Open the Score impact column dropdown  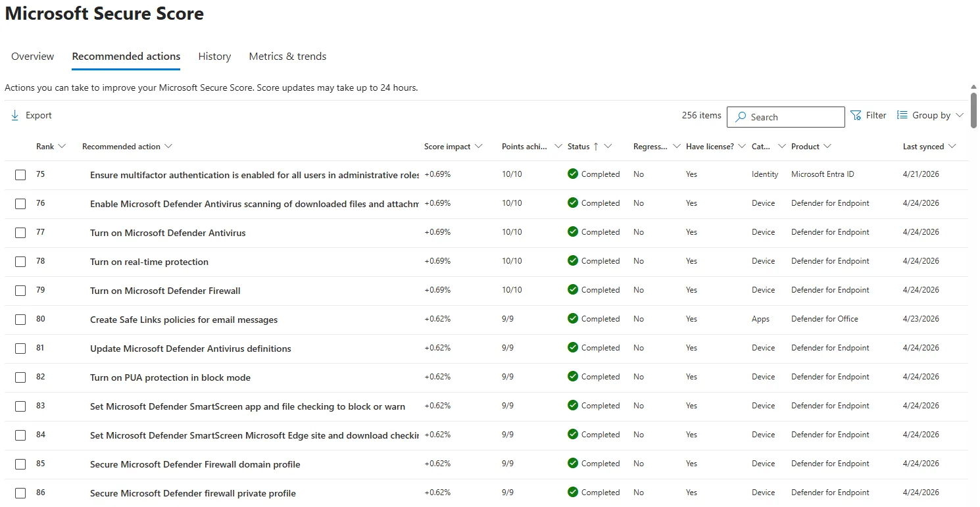(478, 147)
